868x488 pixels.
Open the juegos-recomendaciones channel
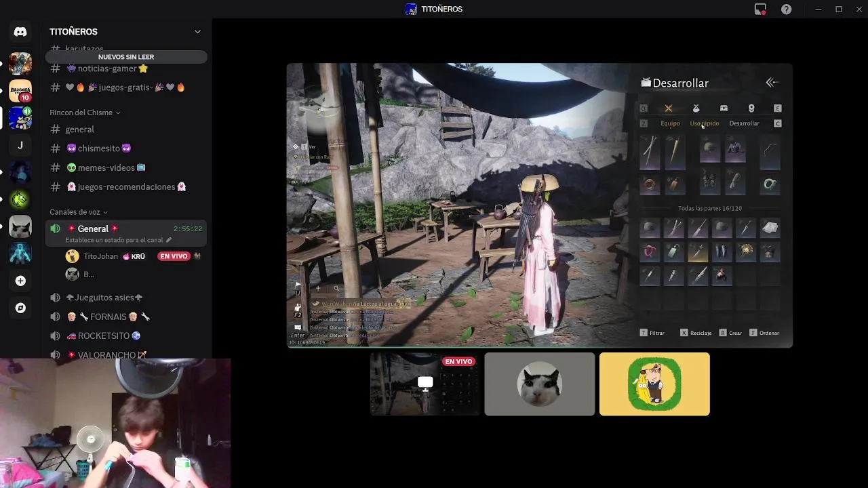pyautogui.click(x=126, y=186)
